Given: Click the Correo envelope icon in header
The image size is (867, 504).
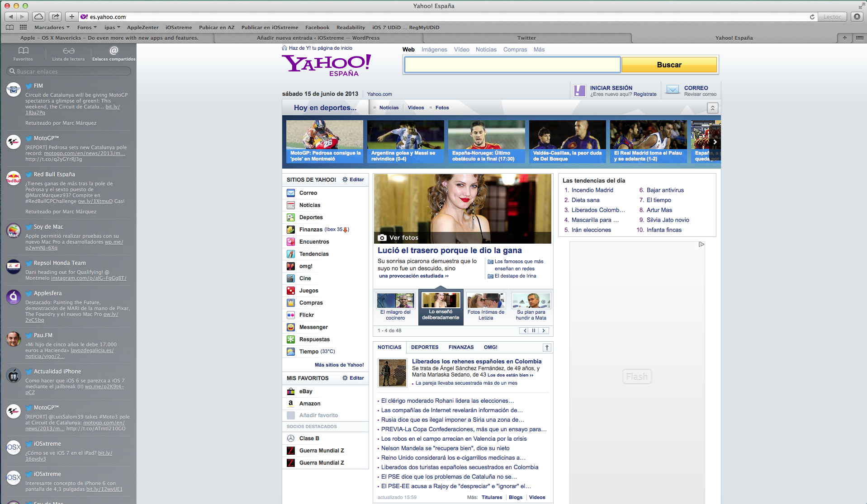Looking at the screenshot, I should 673,89.
